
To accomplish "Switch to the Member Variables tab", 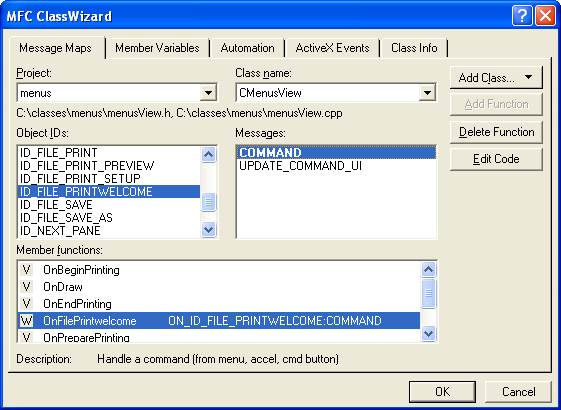I will (157, 48).
